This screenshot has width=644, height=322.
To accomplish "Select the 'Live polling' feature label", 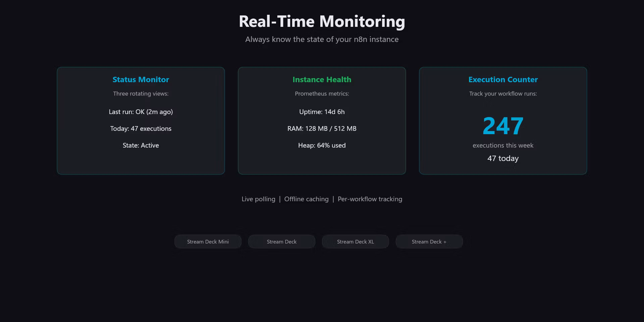I will click(x=258, y=199).
